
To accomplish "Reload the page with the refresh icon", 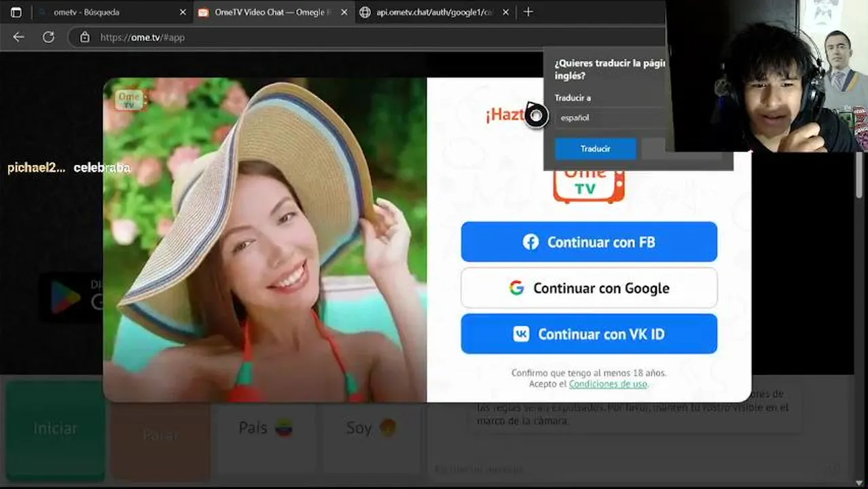I will [x=48, y=37].
